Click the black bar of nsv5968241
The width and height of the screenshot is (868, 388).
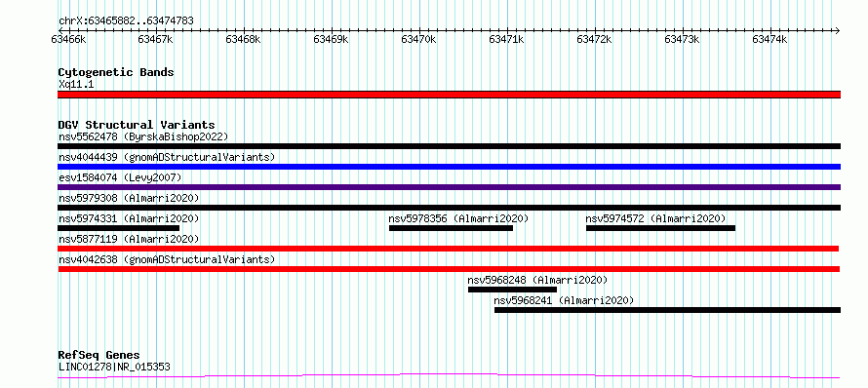[x=668, y=310]
